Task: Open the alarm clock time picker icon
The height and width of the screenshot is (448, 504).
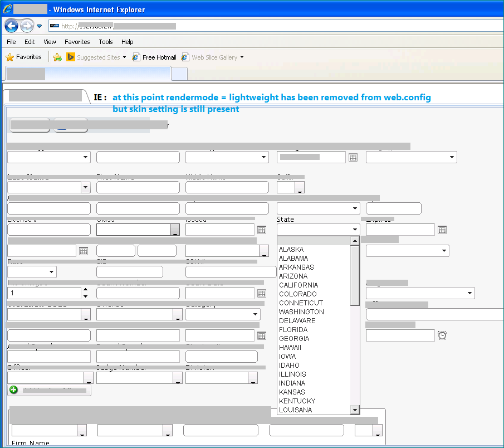Action: (442, 335)
